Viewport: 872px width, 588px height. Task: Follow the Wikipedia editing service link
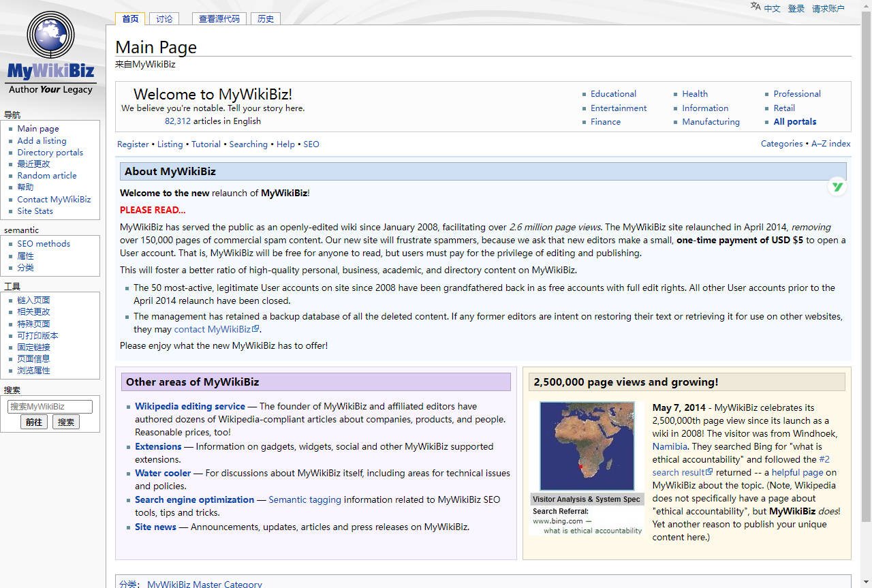click(x=190, y=407)
